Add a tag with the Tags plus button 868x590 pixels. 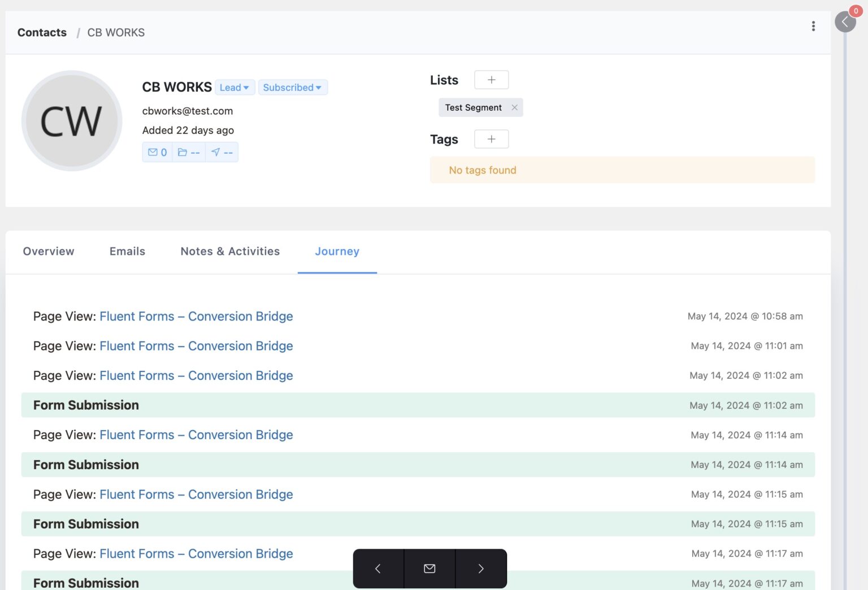(491, 139)
